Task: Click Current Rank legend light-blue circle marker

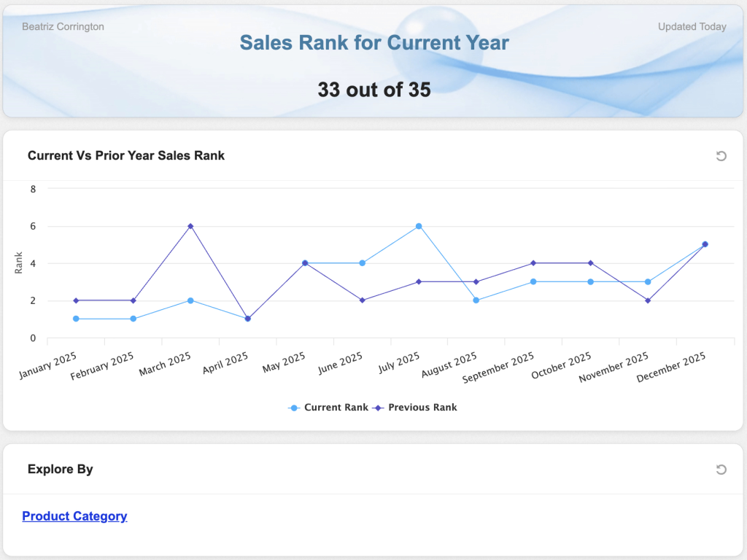Action: pyautogui.click(x=294, y=408)
